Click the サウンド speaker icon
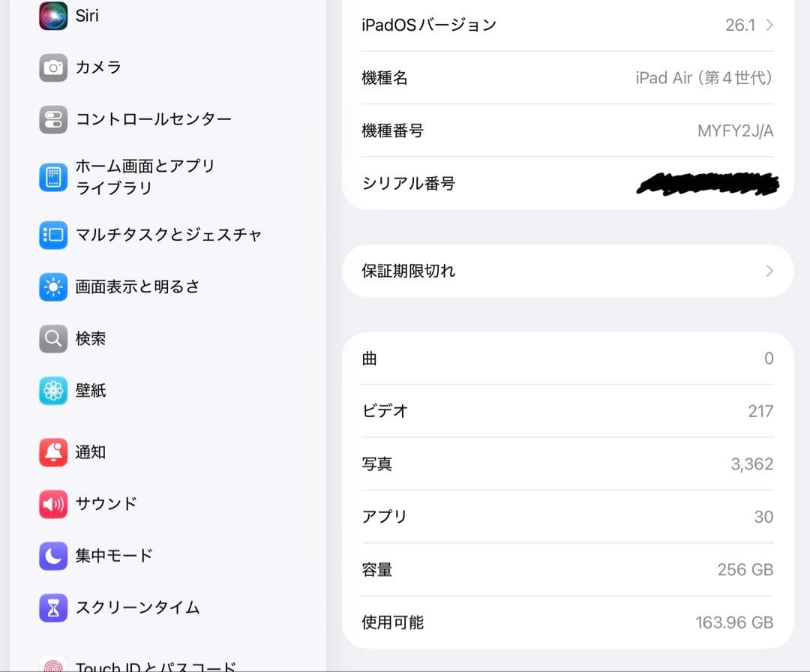 (x=52, y=504)
